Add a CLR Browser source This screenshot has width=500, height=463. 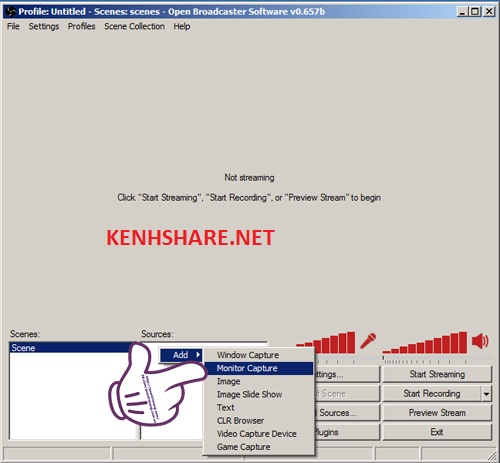tap(259, 421)
